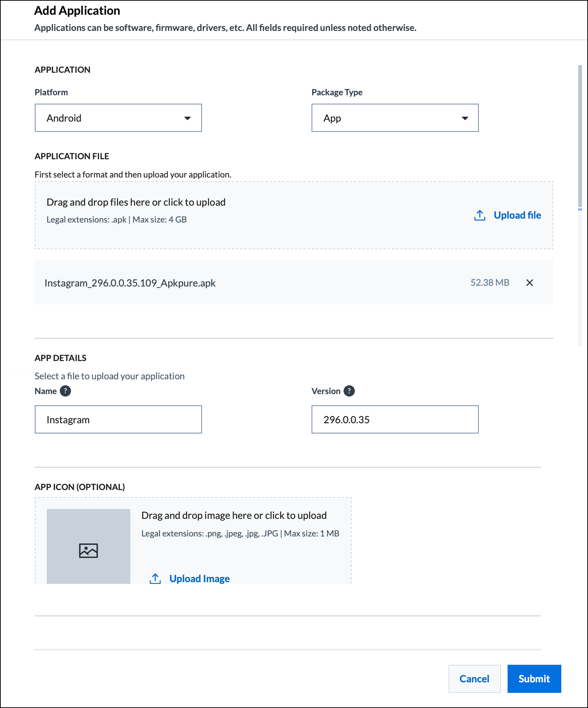This screenshot has height=708, width=588.
Task: Click the Upload Image link
Action: [x=200, y=579]
